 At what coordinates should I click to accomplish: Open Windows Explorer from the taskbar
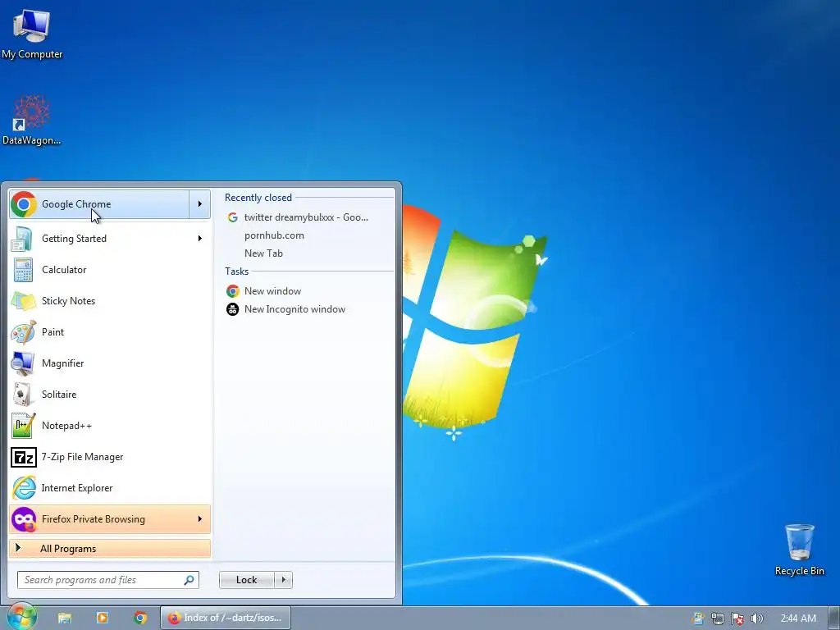point(65,619)
